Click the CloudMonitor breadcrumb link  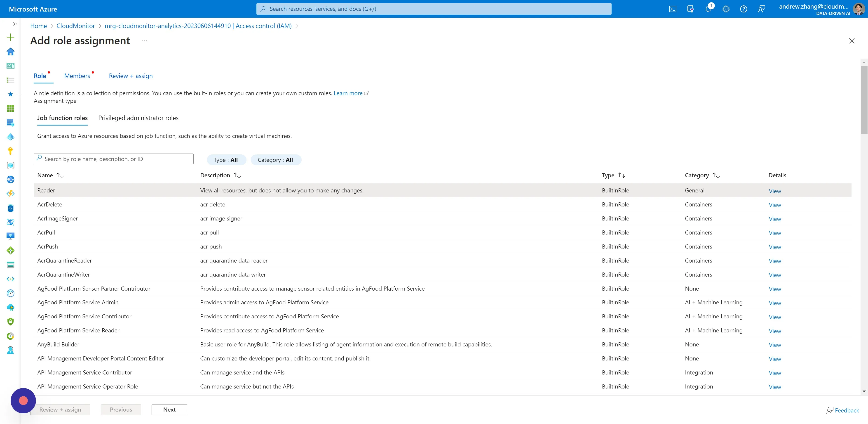76,26
